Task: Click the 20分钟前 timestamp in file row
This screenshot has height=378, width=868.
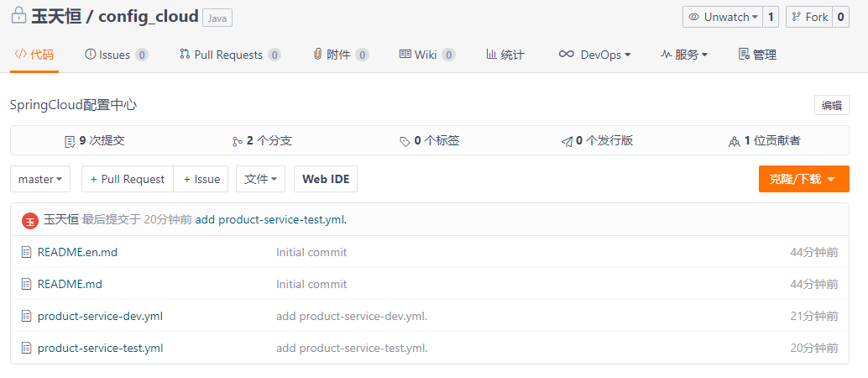Action: [814, 349]
